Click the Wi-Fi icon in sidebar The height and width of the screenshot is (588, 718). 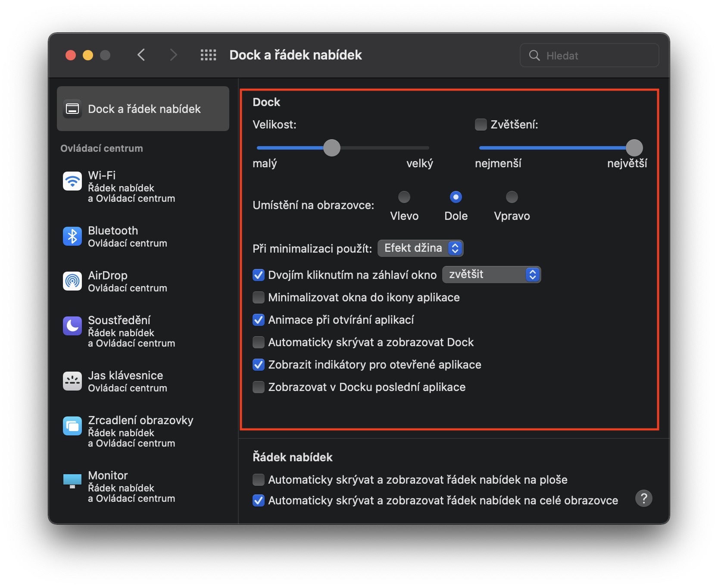(72, 181)
